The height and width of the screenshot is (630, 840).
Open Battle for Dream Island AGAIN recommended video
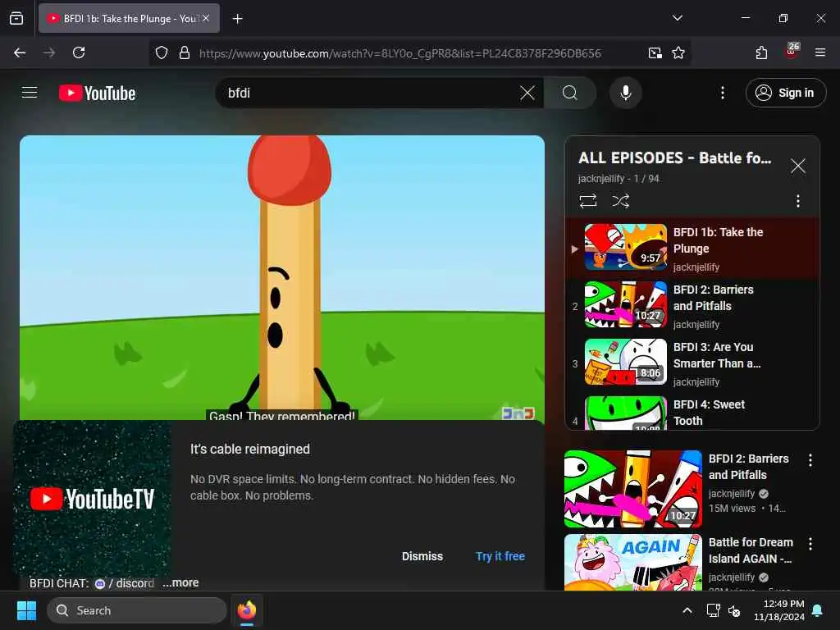(632, 562)
